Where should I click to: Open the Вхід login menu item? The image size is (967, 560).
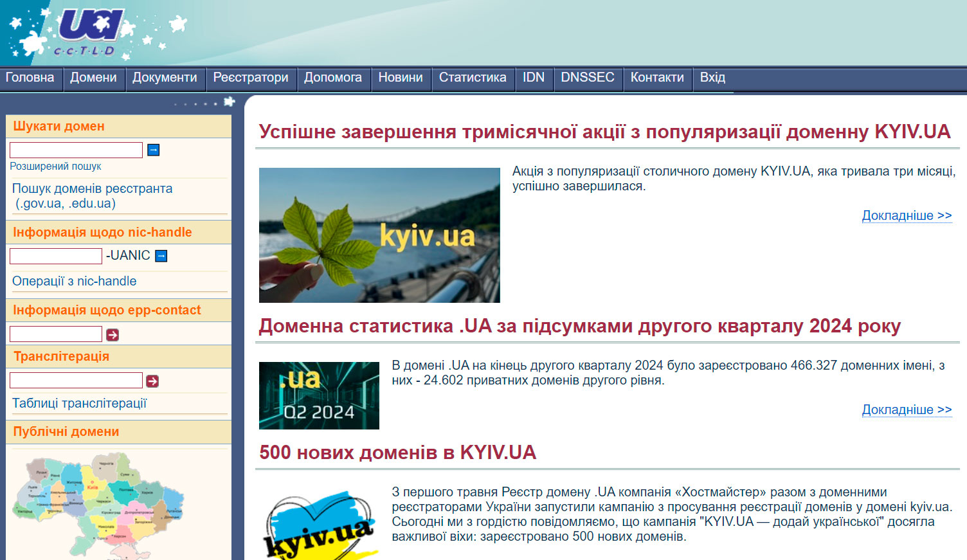click(712, 78)
